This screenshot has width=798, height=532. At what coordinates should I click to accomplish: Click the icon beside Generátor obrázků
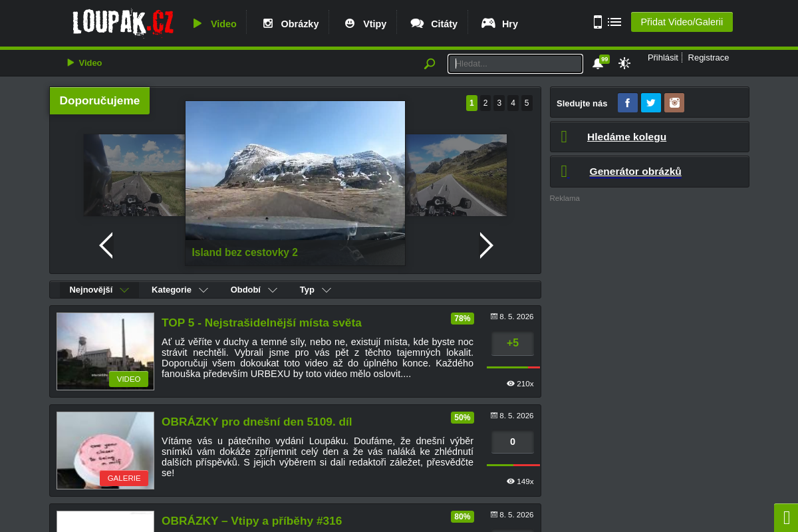(564, 172)
